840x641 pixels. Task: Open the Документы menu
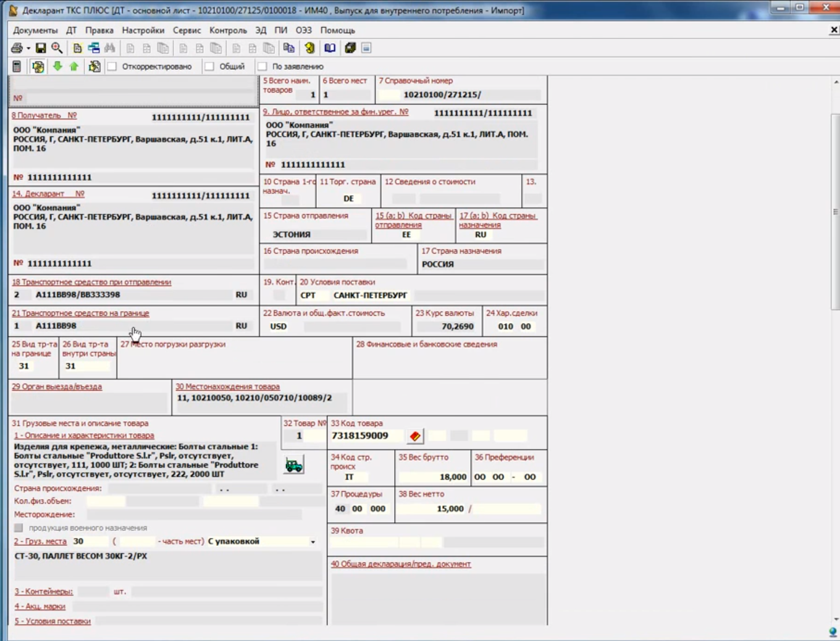tap(35, 30)
